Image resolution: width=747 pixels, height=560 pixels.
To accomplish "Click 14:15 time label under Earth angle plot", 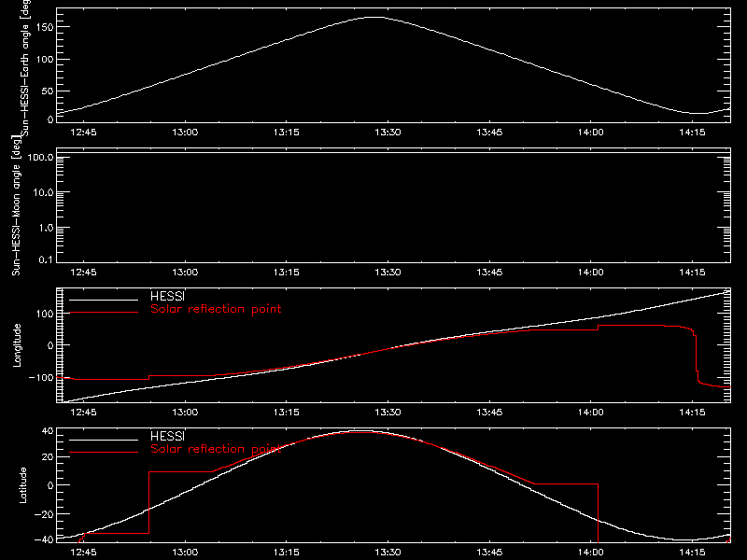I will pos(692,132).
